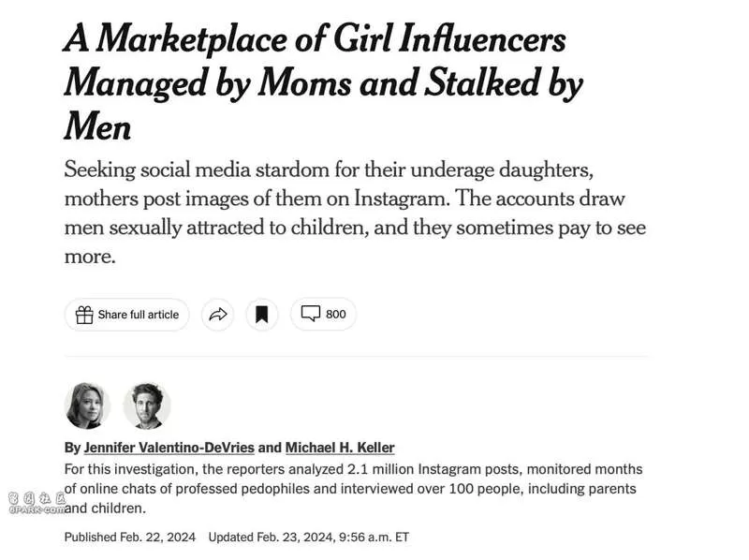This screenshot has height=560, width=749.
Task: Click the 6PARK watermark logo
Action: (x=37, y=504)
